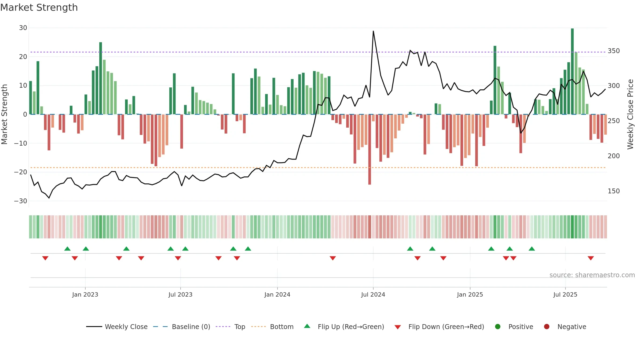The image size is (644, 362).
Task: Toggle the Flip Up (Red→Green) legend label
Action: pos(351,327)
